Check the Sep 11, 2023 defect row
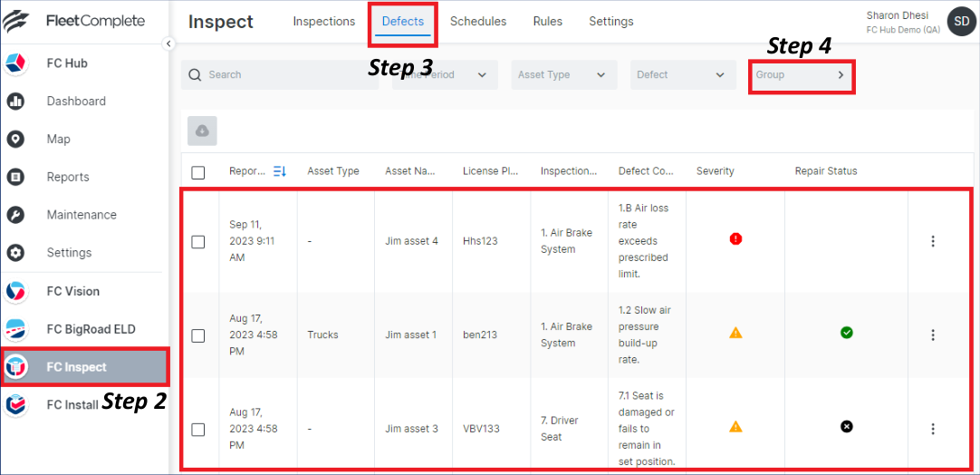The width and height of the screenshot is (980, 475). point(198,241)
